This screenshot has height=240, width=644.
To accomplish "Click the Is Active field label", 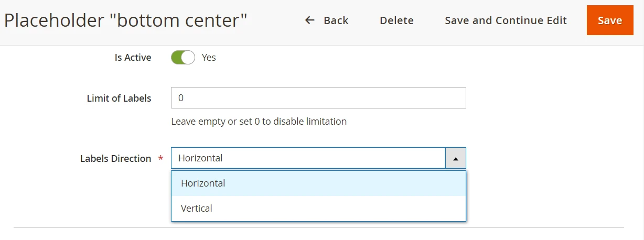I will point(133,58).
